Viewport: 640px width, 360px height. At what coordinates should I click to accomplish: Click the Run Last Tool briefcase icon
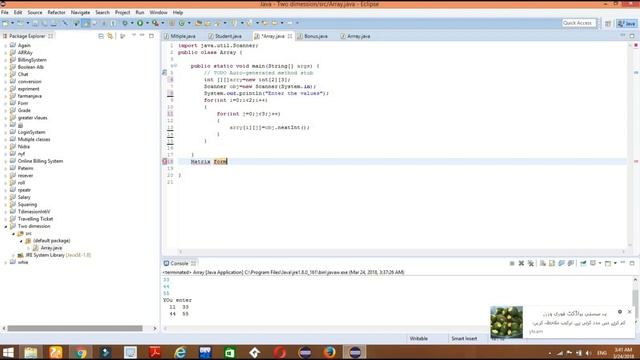pos(156,23)
